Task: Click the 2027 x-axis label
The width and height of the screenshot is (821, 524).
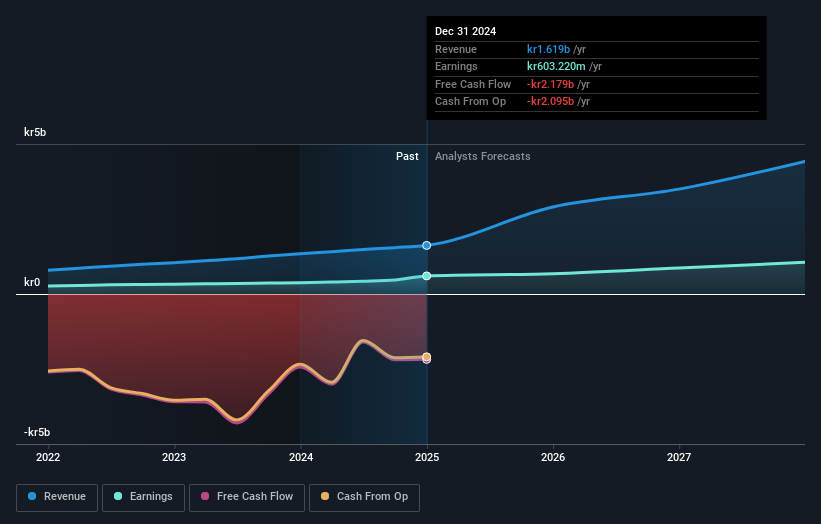Action: 679,457
